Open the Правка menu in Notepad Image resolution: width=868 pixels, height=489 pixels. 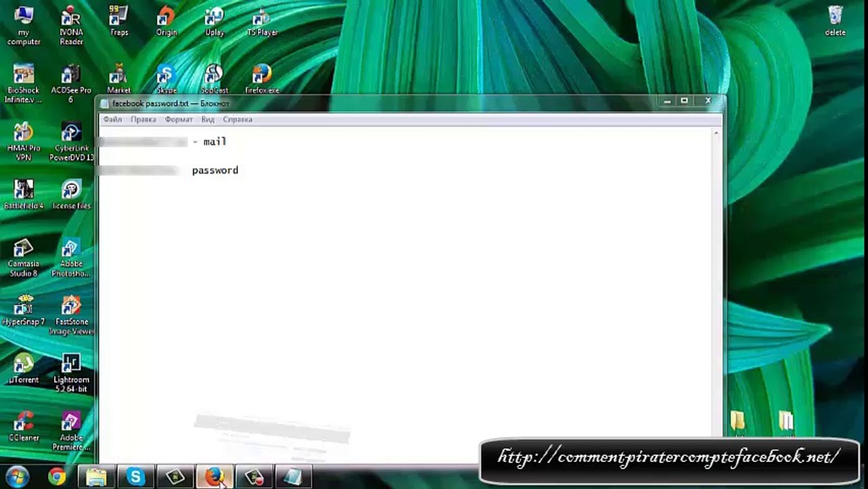coord(143,120)
